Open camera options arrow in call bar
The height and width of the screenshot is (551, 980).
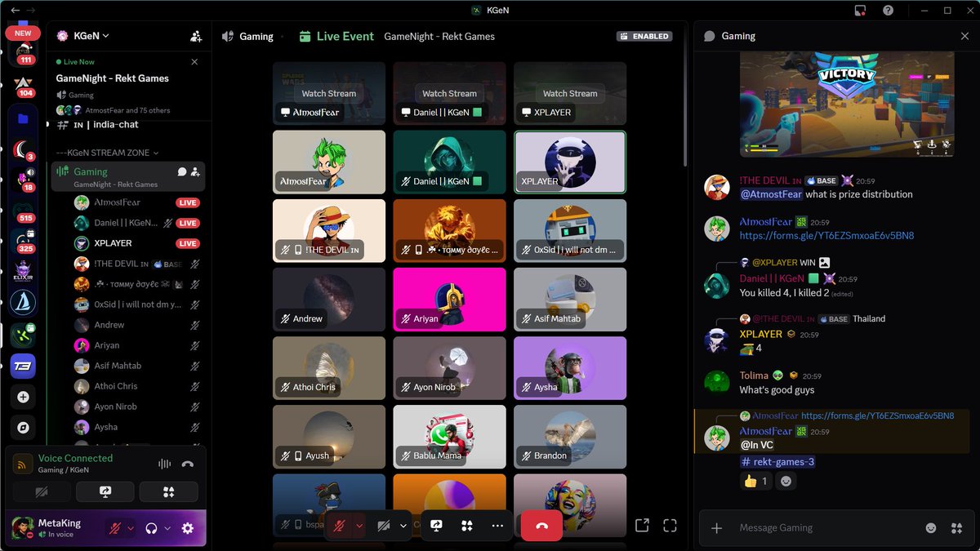tap(403, 526)
